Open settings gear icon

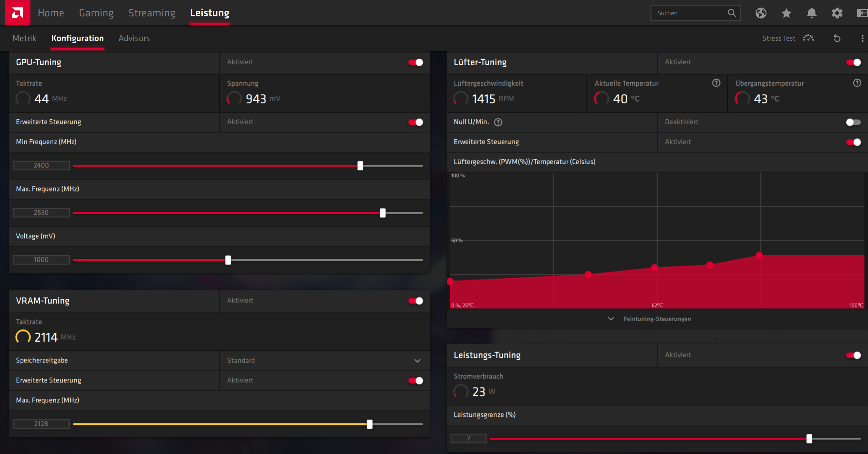tap(837, 13)
